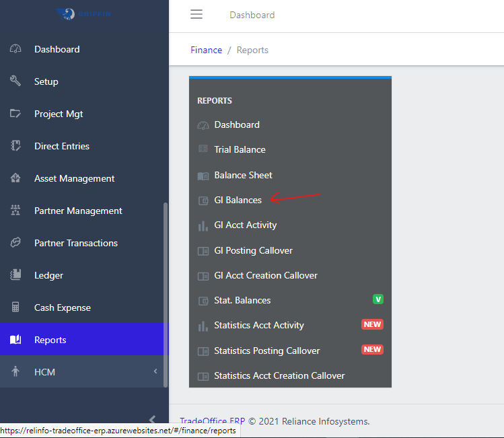Screen dimensions: 504x438
Task: Click the Asset Management house icon
Action: click(15, 178)
